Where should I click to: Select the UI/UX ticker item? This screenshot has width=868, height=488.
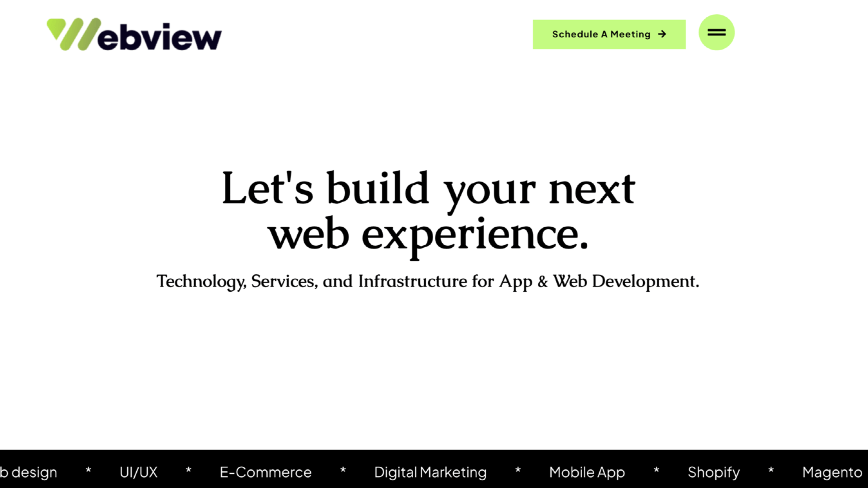point(138,472)
